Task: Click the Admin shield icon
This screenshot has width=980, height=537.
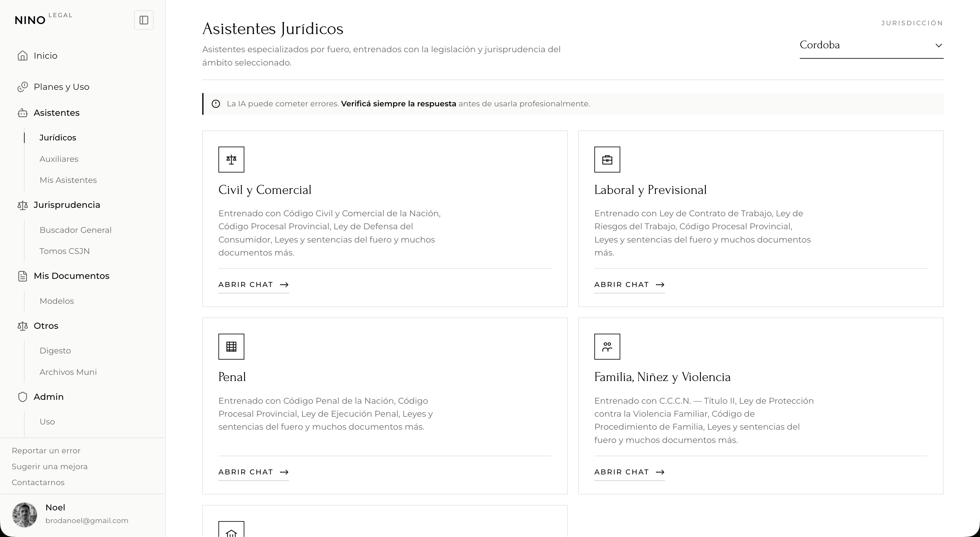Action: tap(22, 397)
